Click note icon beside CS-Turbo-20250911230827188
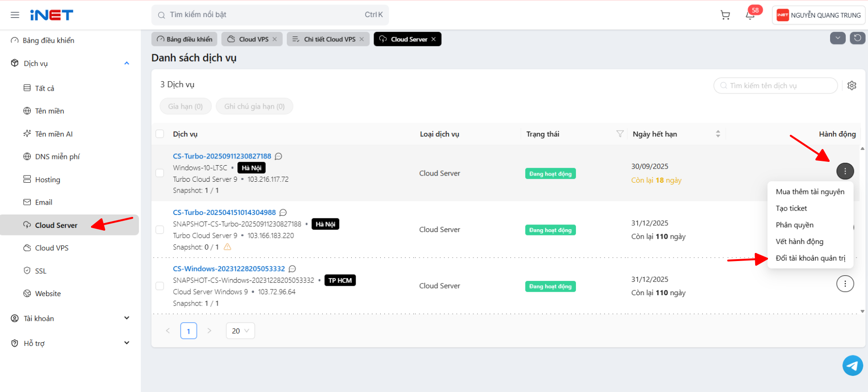This screenshot has height=392, width=868. click(279, 156)
